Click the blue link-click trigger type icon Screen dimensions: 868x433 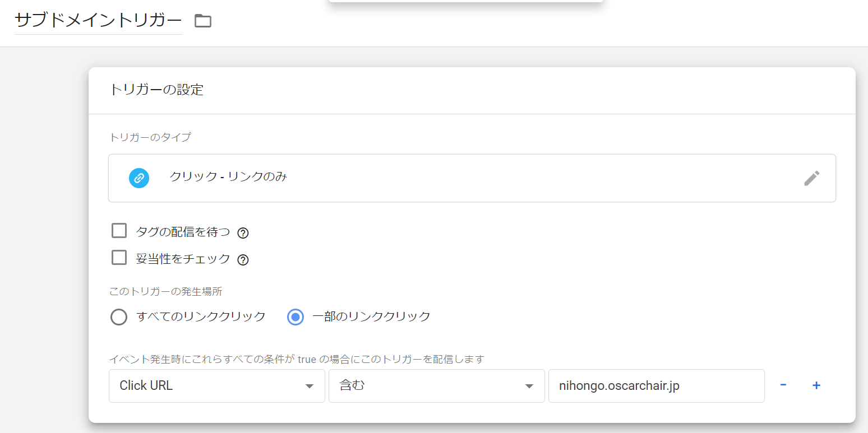(139, 178)
